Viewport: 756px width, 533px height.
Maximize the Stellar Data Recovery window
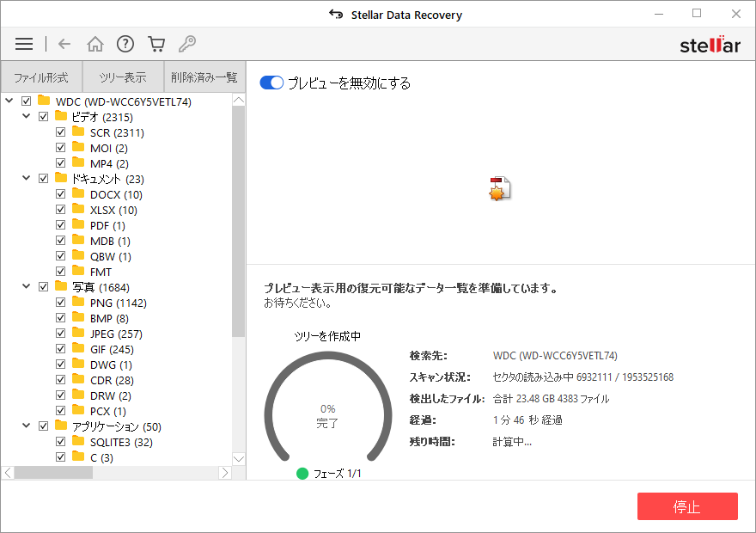pos(697,14)
